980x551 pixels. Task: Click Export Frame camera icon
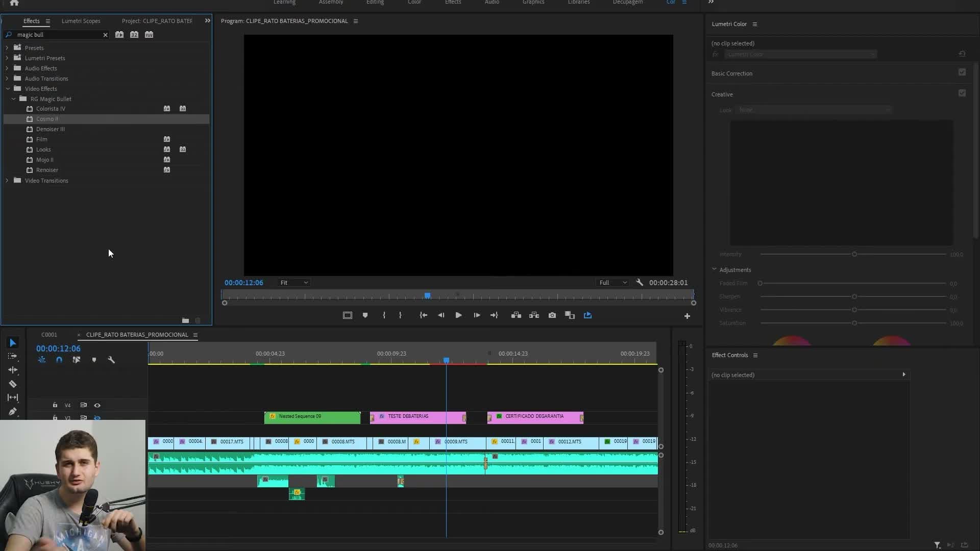pyautogui.click(x=552, y=315)
